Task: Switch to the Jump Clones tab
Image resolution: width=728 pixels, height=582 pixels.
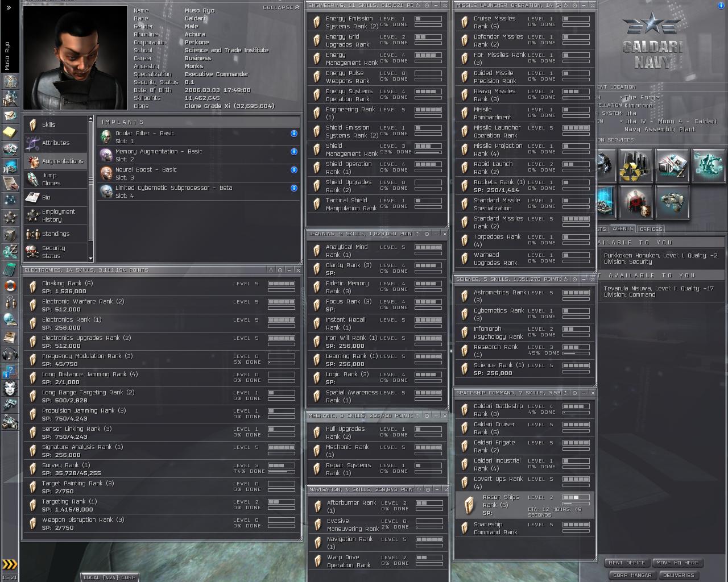Action: tap(55, 180)
